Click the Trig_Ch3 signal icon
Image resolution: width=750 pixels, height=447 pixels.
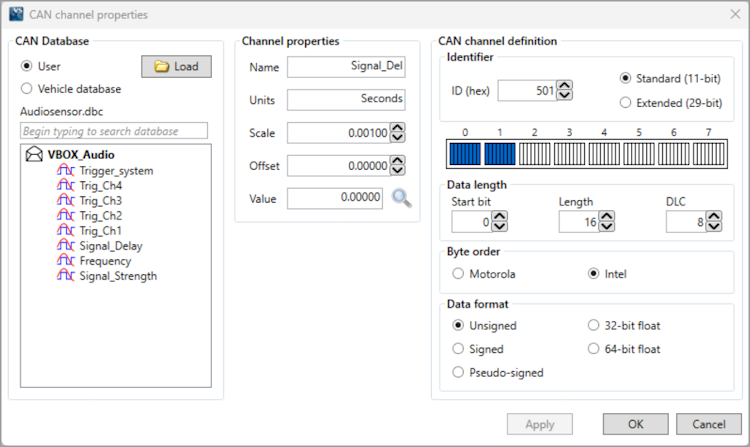pyautogui.click(x=66, y=200)
